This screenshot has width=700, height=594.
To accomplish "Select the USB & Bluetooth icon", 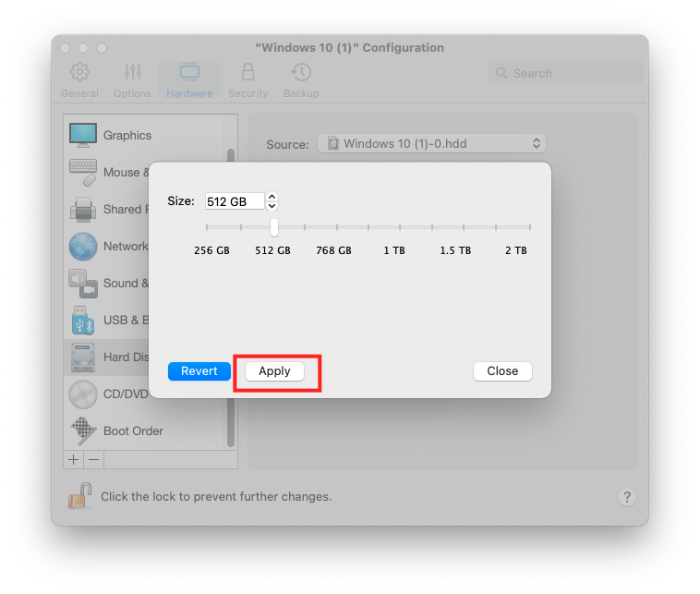I will point(83,320).
